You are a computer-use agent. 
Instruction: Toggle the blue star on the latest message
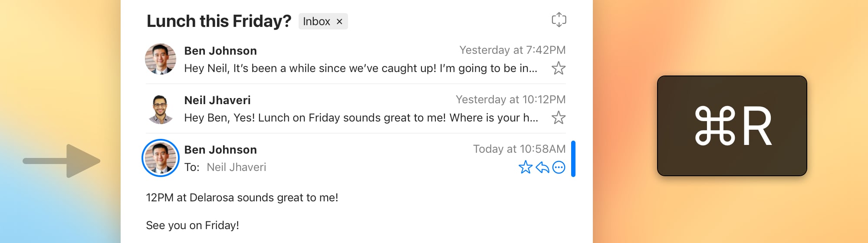[x=525, y=167]
